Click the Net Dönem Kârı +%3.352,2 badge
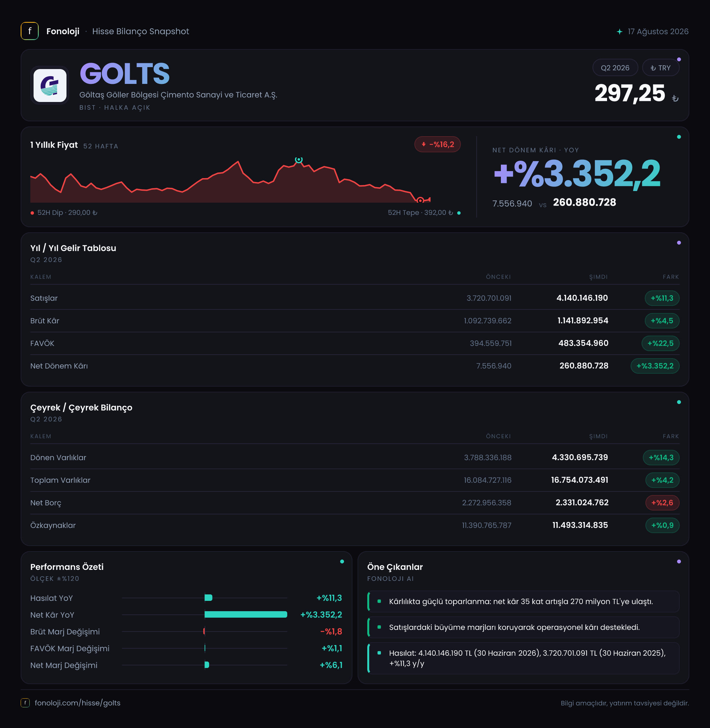Image resolution: width=710 pixels, height=728 pixels. coord(655,366)
